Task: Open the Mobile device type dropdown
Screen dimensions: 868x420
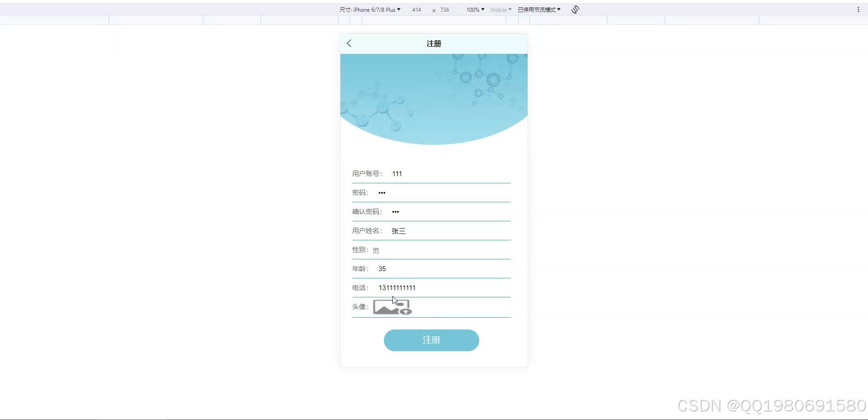Action: [x=500, y=9]
